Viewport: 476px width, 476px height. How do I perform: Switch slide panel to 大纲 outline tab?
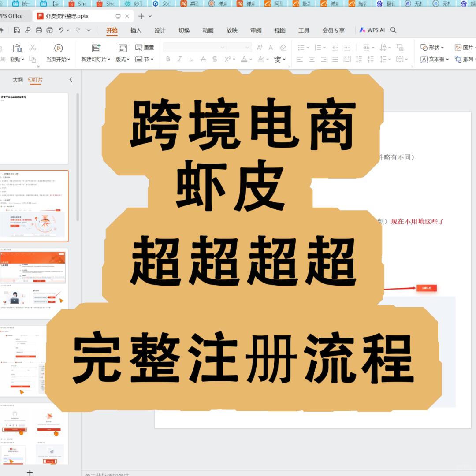coord(18,79)
